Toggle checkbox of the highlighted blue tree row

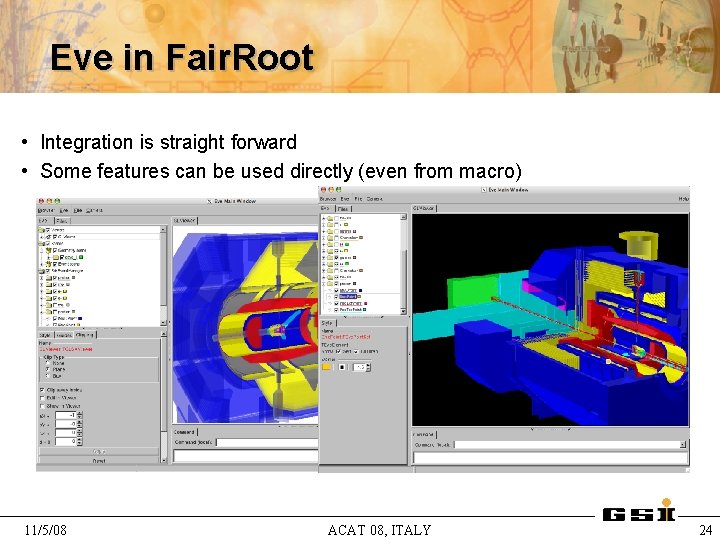pos(336,297)
